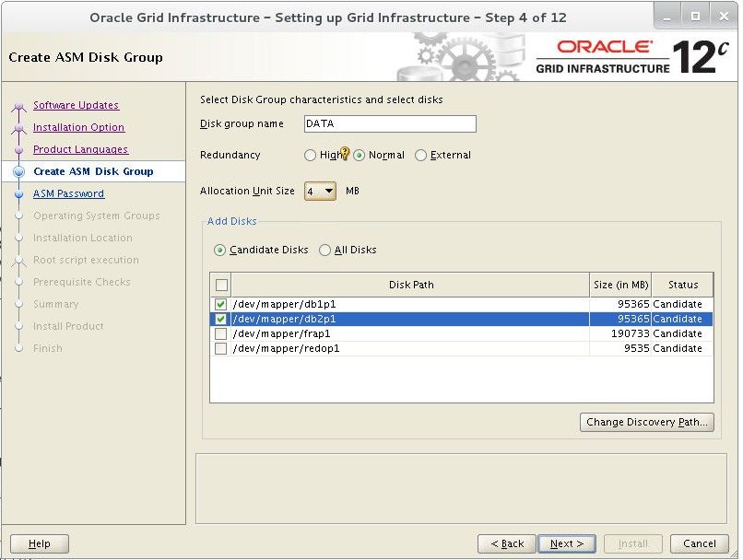The height and width of the screenshot is (560, 743).
Task: Close the Oracle Grid Infrastructure window
Action: coord(724,17)
